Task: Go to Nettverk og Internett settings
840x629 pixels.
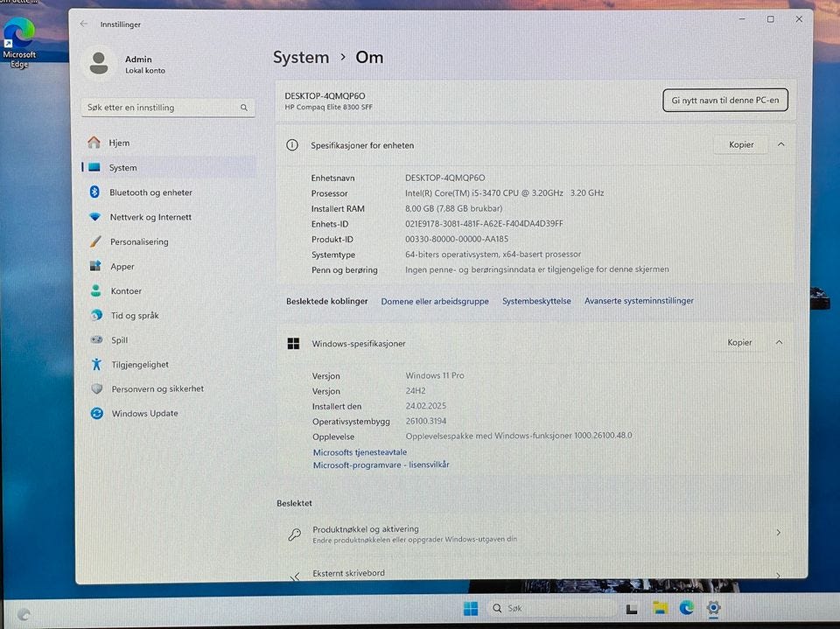Action: click(x=169, y=217)
